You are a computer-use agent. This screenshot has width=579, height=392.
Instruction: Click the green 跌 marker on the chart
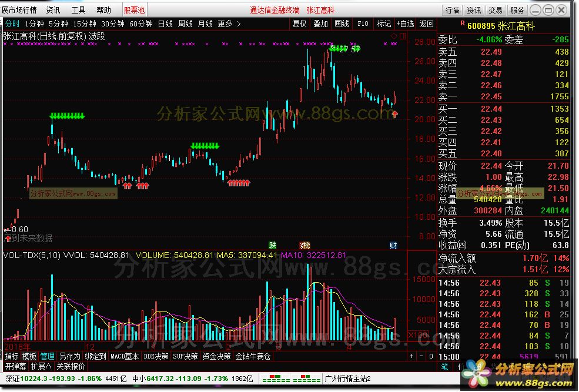tap(273, 245)
